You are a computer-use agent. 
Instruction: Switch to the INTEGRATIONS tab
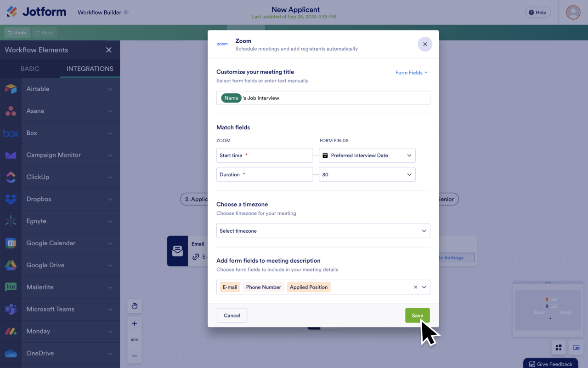point(90,69)
